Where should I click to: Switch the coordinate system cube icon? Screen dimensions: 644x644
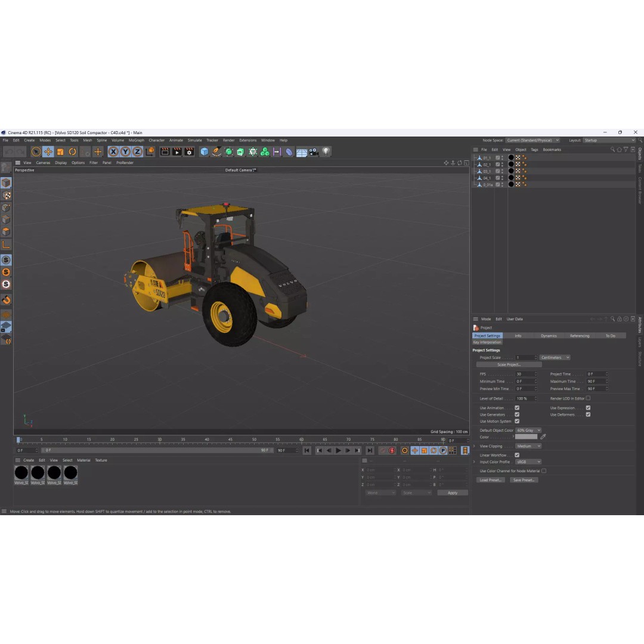tap(150, 152)
